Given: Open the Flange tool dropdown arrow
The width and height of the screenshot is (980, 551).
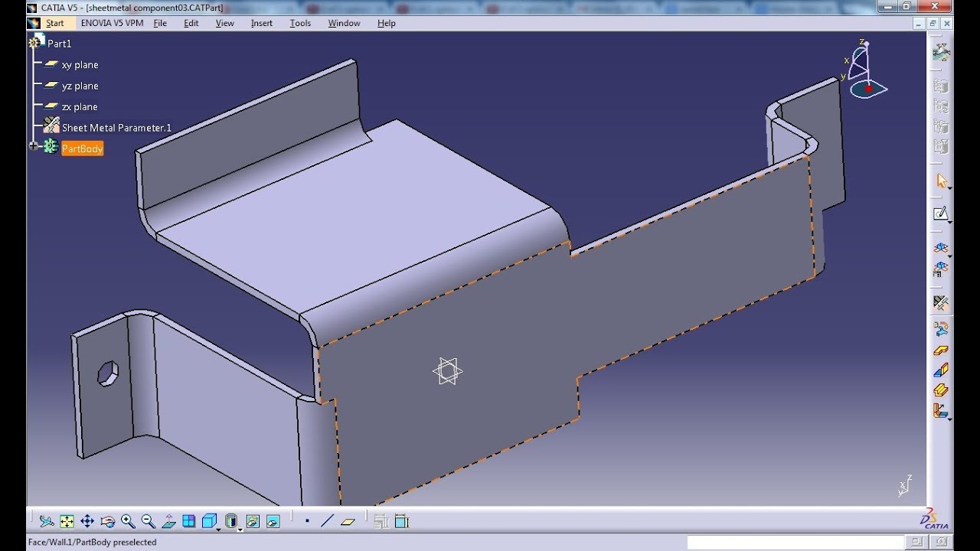Looking at the screenshot, I should pyautogui.click(x=949, y=419).
